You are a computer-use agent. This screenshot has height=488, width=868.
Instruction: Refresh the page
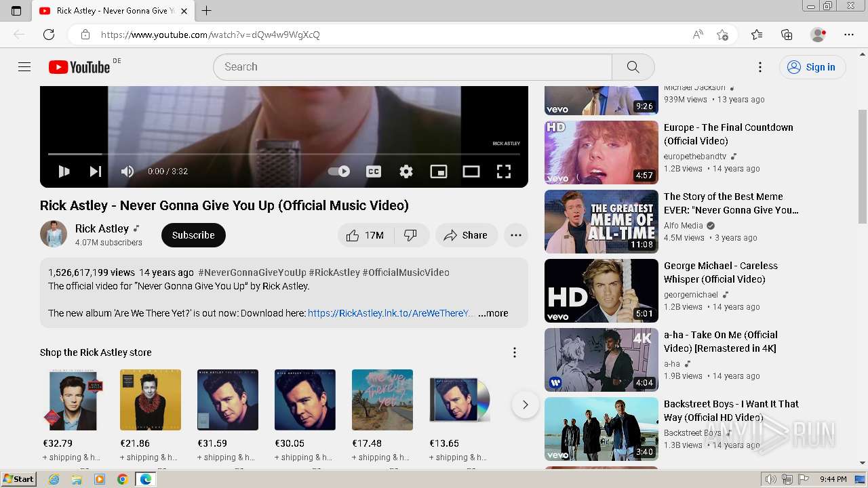click(49, 35)
